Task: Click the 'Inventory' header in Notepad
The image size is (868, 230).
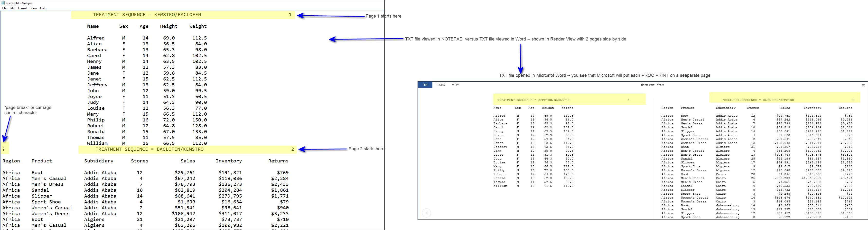Action: click(229, 161)
